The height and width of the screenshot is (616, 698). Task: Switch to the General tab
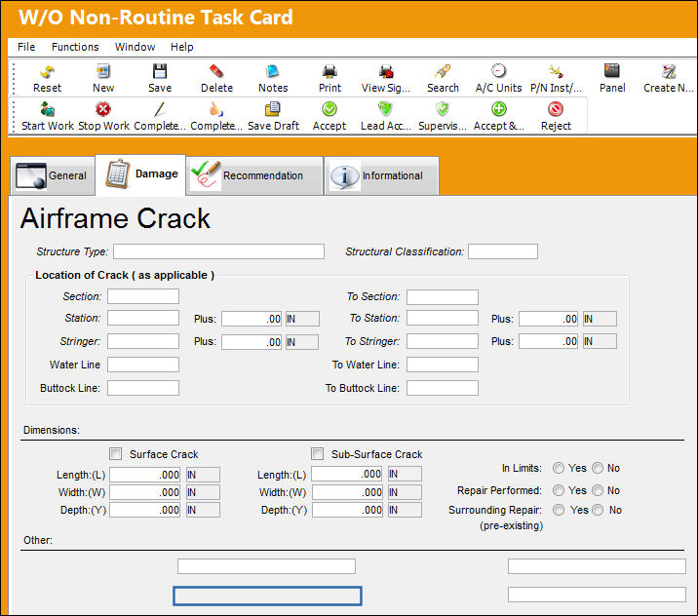coord(53,175)
